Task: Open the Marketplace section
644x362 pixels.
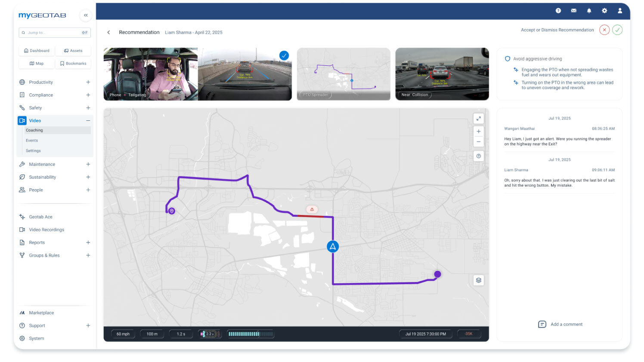Action: point(41,313)
